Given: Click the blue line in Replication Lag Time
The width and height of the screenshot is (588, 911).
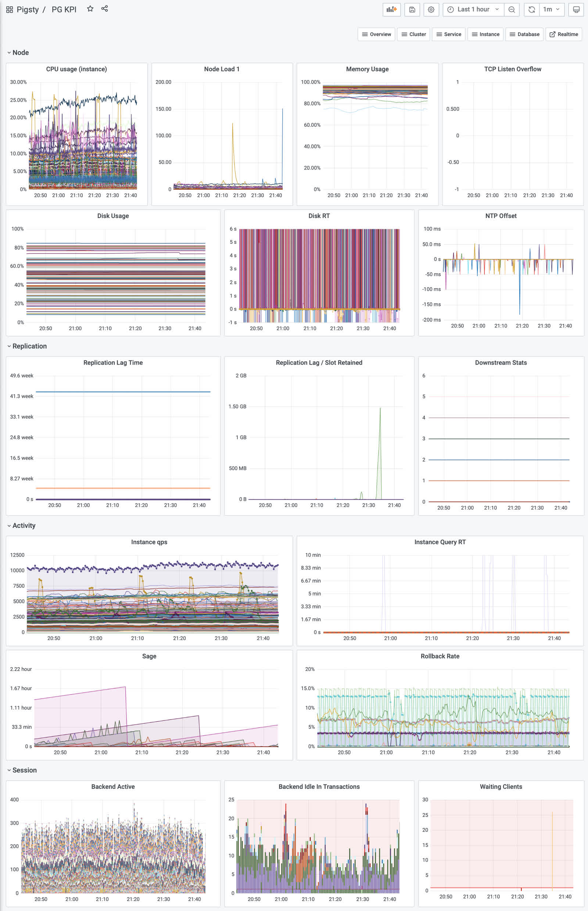Looking at the screenshot, I should (123, 392).
